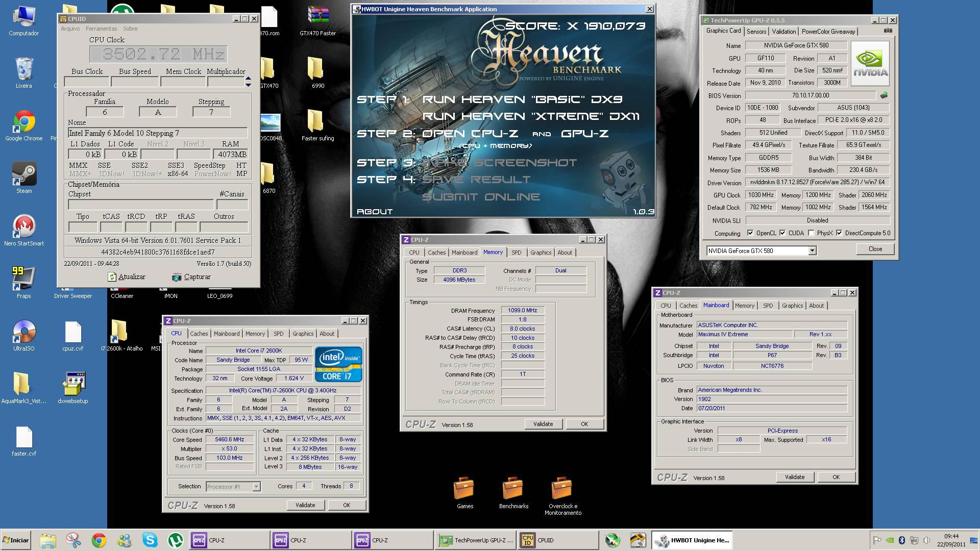The height and width of the screenshot is (551, 980).
Task: Toggle CUDA checkbox in GPU-Z
Action: 782,233
